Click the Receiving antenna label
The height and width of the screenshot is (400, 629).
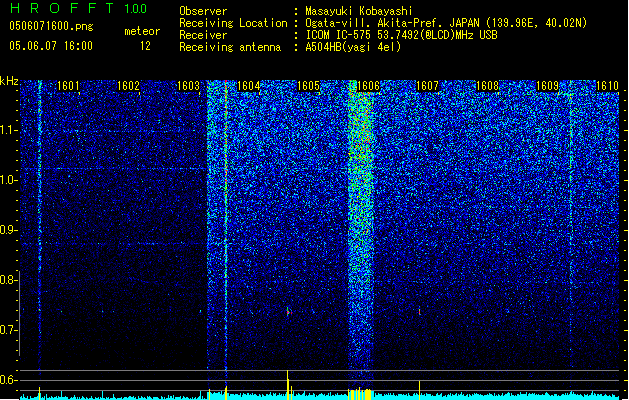230,47
